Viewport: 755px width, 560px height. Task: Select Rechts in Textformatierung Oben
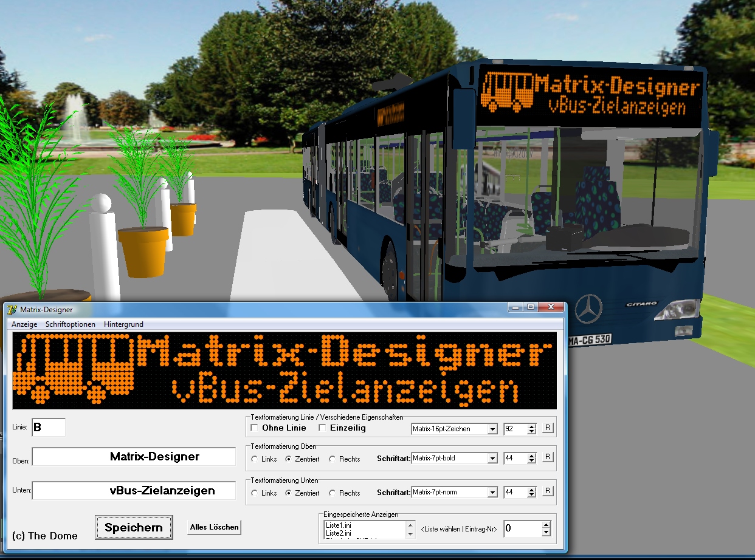coord(332,459)
